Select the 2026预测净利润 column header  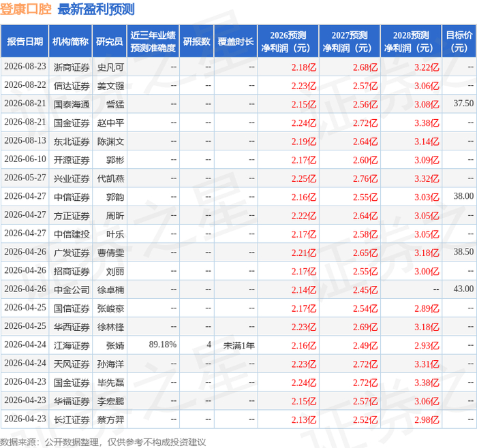click(x=288, y=42)
